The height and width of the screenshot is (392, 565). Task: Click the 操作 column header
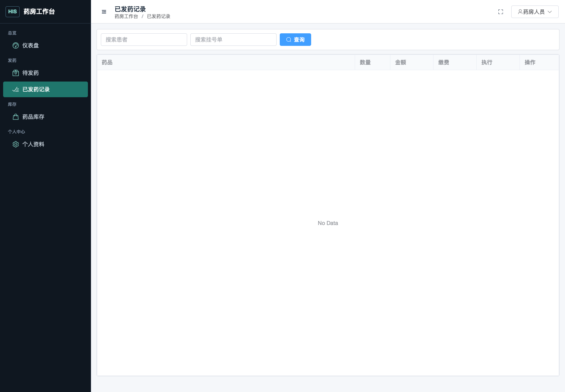(x=539, y=62)
